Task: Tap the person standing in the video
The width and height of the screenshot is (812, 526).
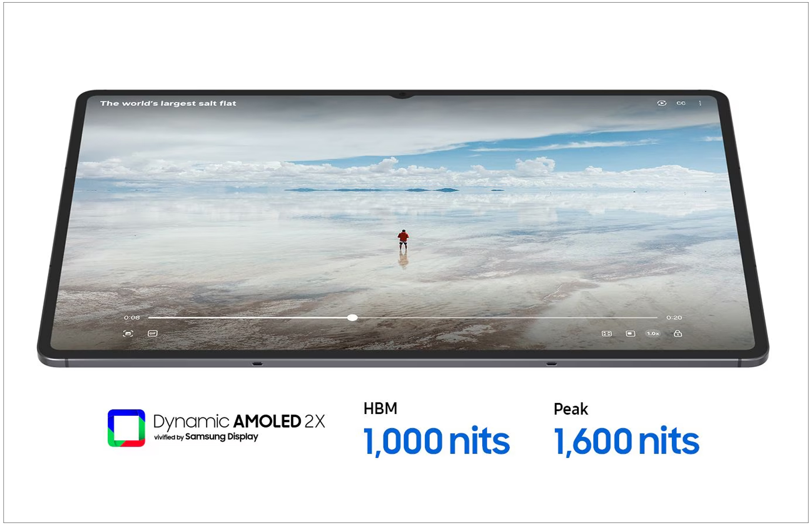Action: [403, 239]
